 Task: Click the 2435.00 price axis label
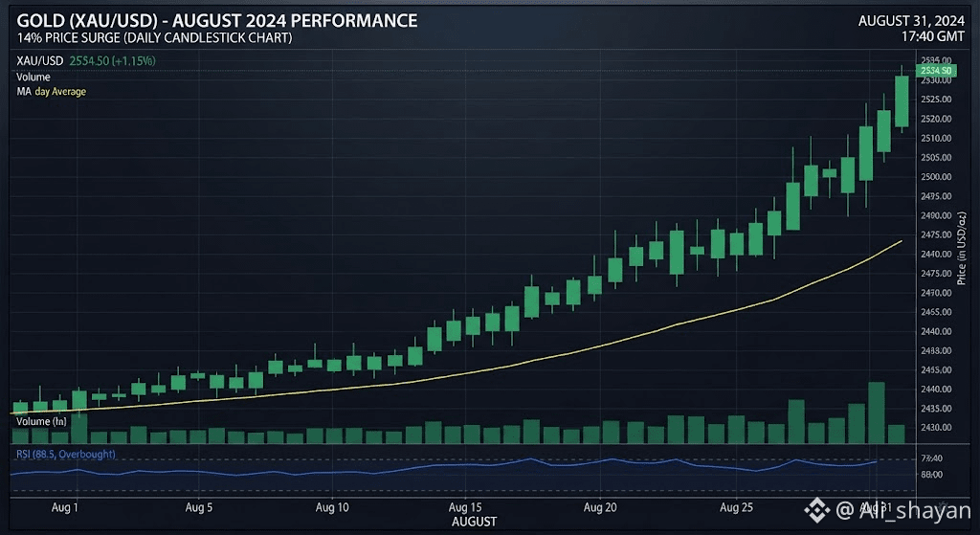(x=936, y=408)
